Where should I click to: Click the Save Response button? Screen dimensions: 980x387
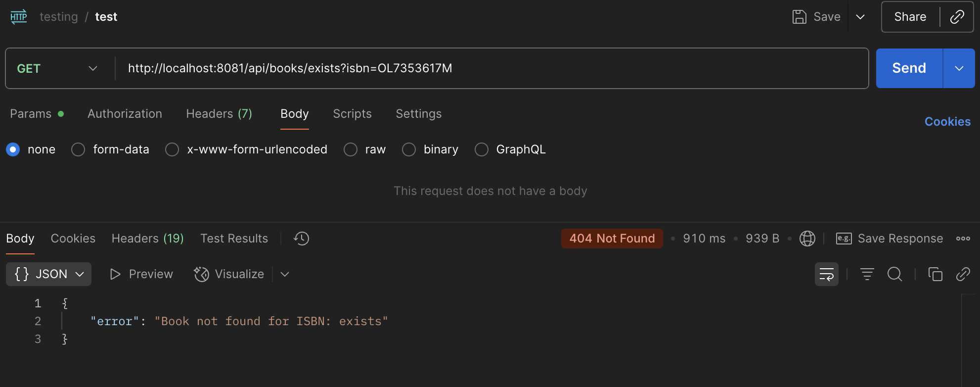(x=890, y=239)
